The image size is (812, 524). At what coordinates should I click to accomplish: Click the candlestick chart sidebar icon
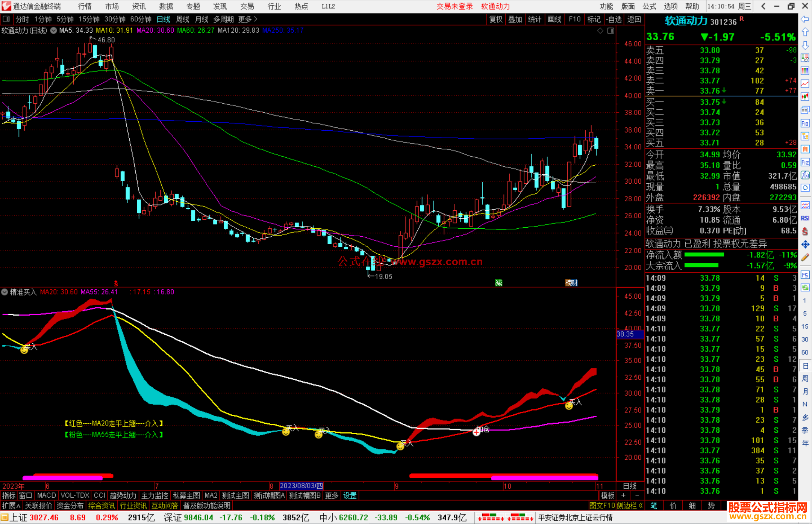805,97
